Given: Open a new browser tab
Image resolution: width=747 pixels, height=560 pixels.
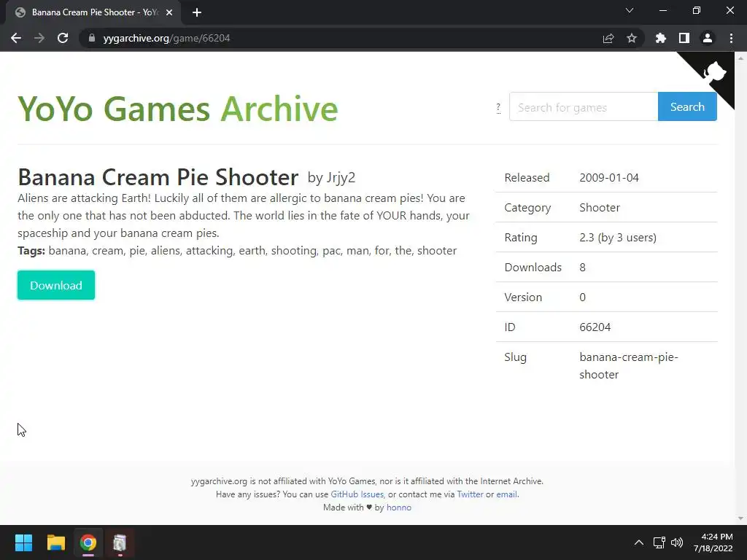Looking at the screenshot, I should (x=197, y=12).
